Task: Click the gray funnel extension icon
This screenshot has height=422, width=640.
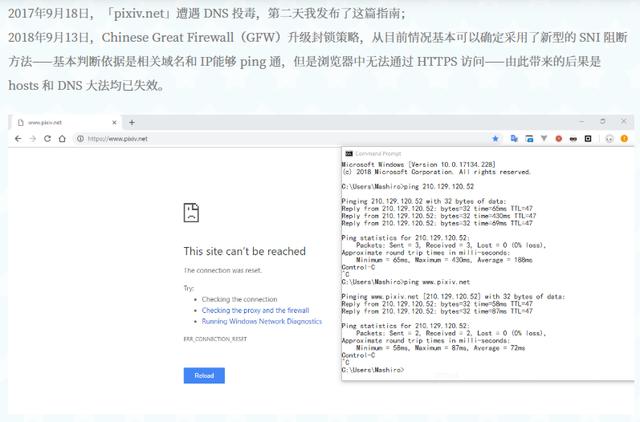Action: click(x=544, y=139)
